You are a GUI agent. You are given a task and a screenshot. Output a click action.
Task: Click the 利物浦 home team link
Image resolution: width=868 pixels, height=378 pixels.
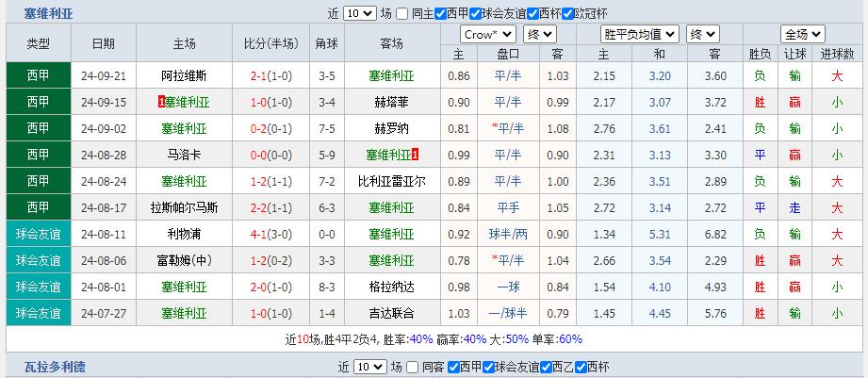click(184, 234)
